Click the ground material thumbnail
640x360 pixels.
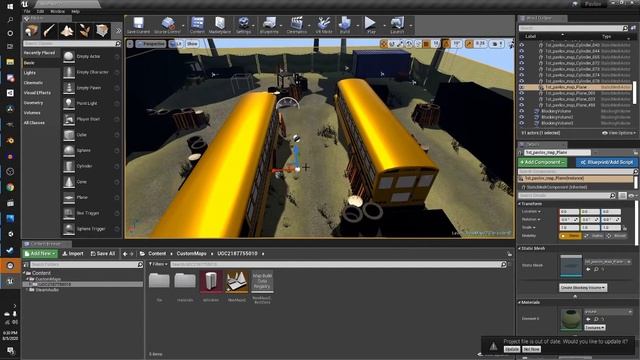[571, 319]
